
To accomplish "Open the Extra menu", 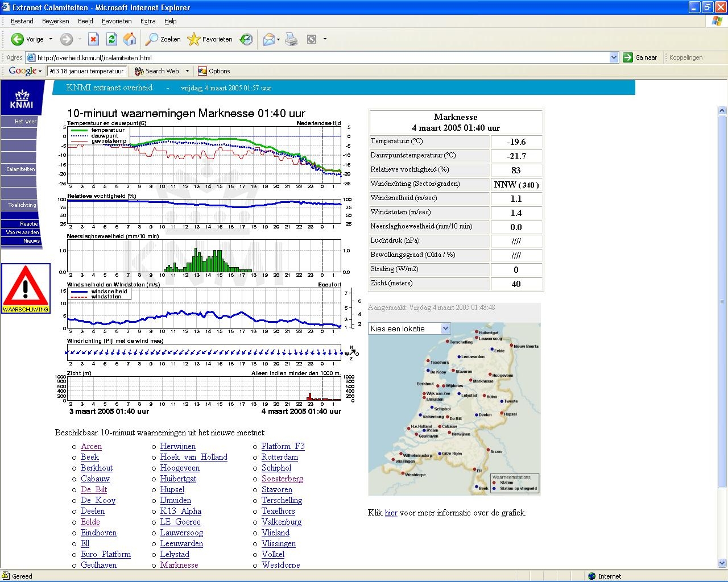I will tap(148, 21).
